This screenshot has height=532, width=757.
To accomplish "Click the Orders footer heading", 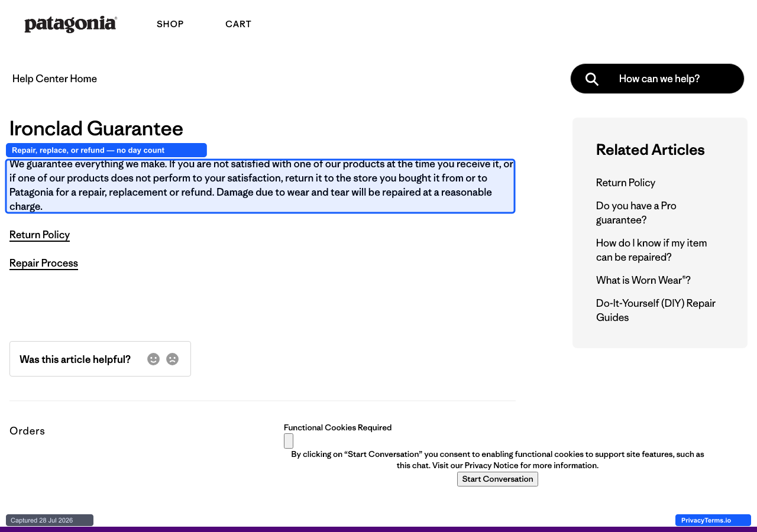I will [x=27, y=431].
